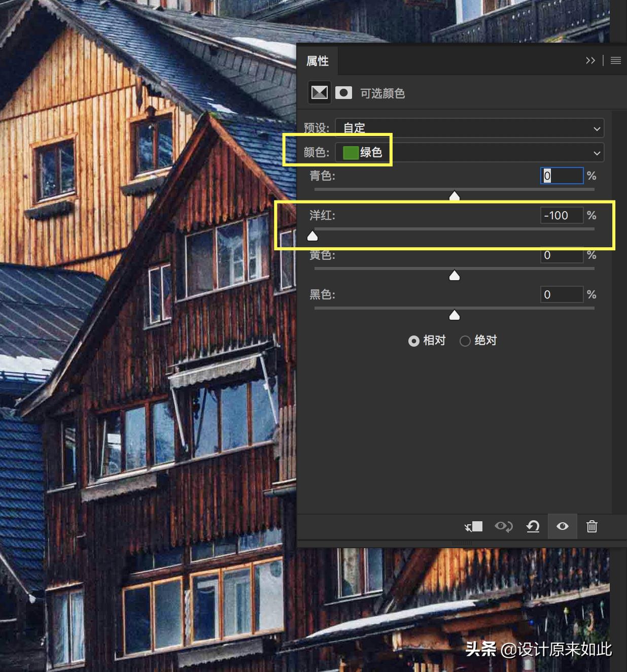
Task: Open the 颜色 color dropdown
Action: [470, 152]
